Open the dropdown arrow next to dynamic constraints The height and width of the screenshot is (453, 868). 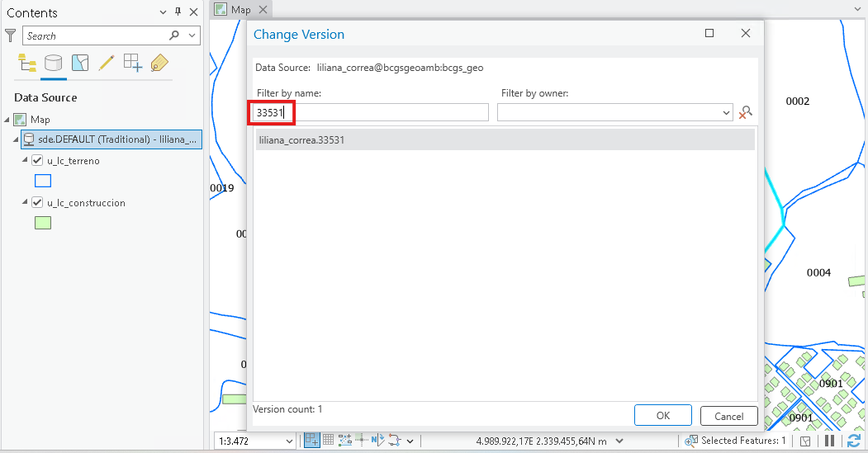coord(410,441)
